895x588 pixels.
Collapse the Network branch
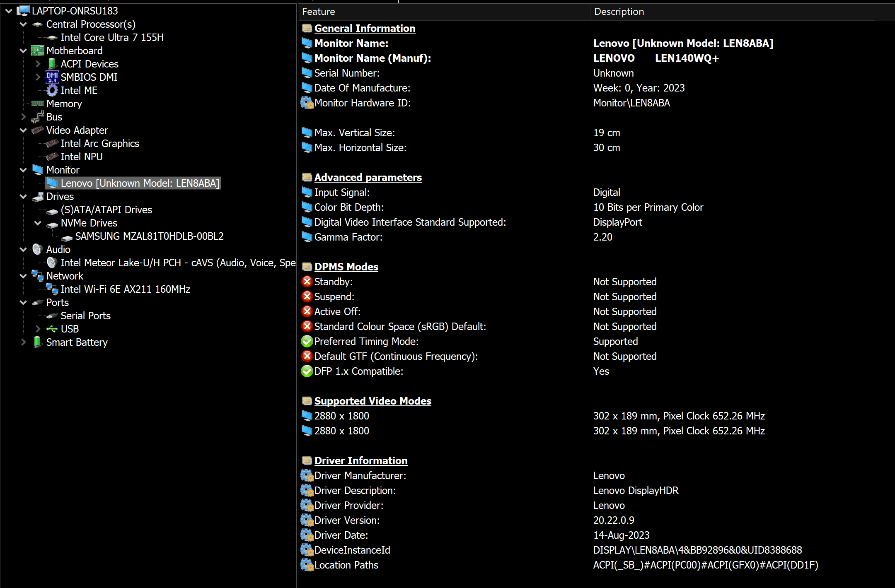[x=23, y=276]
